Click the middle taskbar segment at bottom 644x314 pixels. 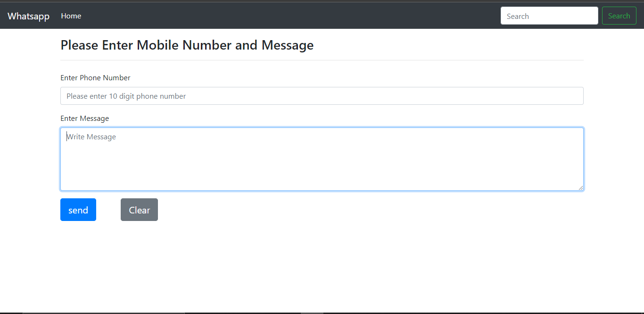coord(243,312)
